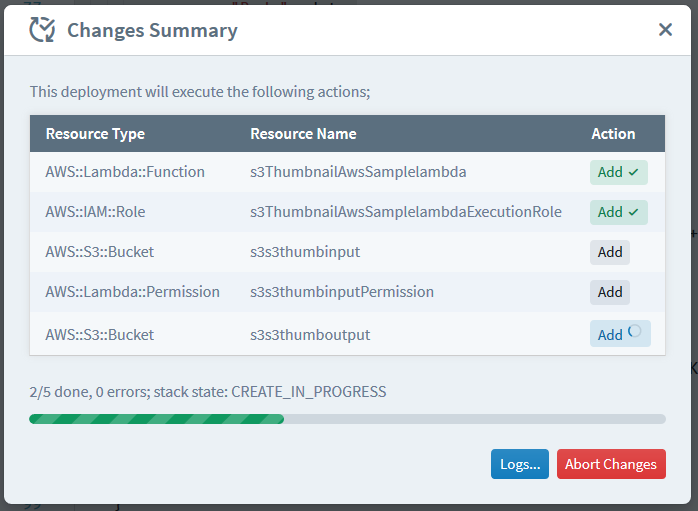698x511 pixels.
Task: Close the Changes Summary dialog
Action: click(x=665, y=30)
